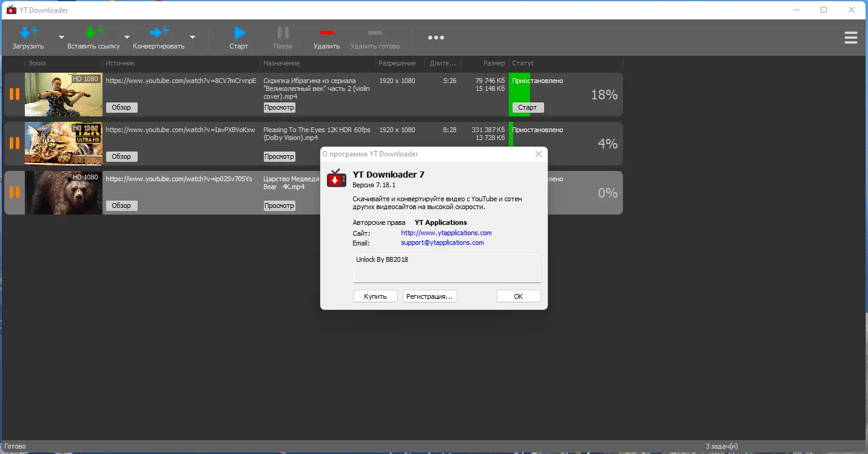Screen dimensions: 868x454
Task: Open the http://www.ytapplications.com link
Action: tap(446, 233)
